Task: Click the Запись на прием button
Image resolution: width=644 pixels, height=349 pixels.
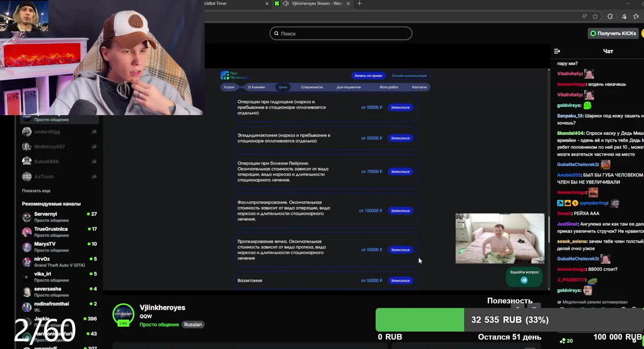Action: pyautogui.click(x=368, y=76)
